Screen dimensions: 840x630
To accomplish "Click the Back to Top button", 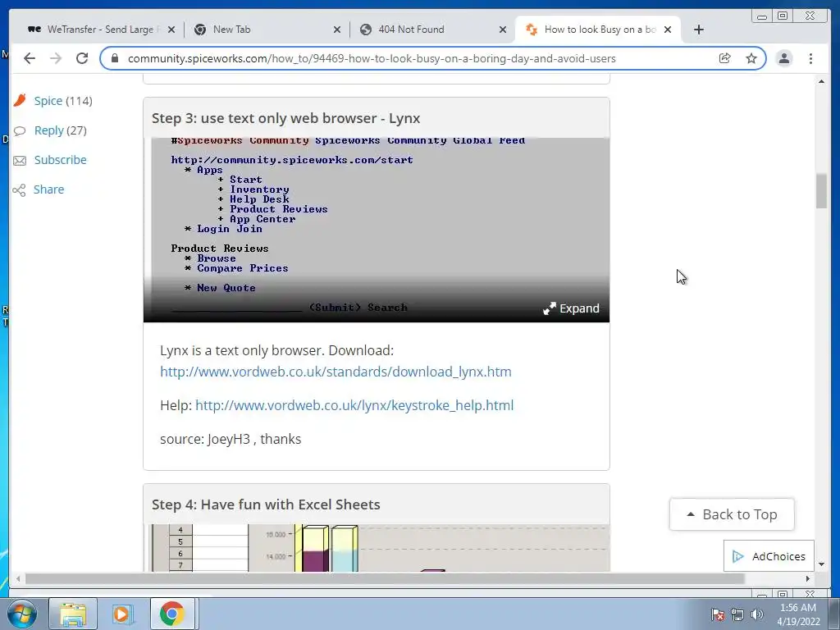I will pos(732,514).
